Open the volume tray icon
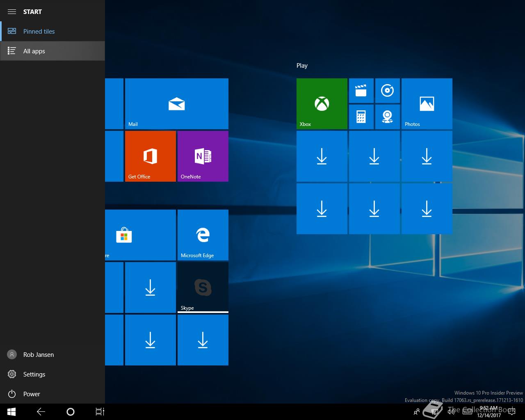This screenshot has height=420, width=525. tap(451, 412)
